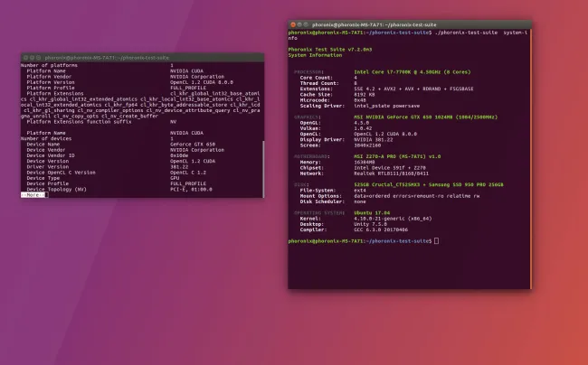Click the 'NVIDIA 381.22' display driver value
588x365 pixels.
coord(373,139)
